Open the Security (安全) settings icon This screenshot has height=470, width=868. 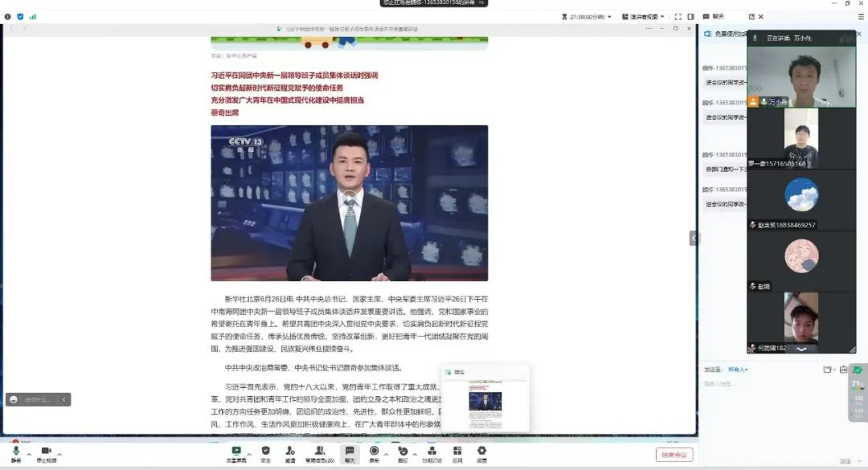pos(265,453)
